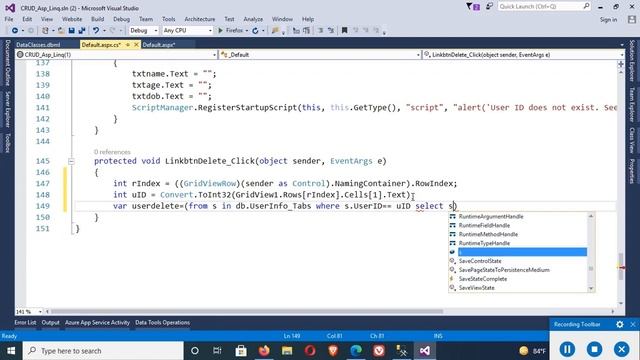This screenshot has height=360, width=640.
Task: Click the Sign in link
Action: [608, 20]
